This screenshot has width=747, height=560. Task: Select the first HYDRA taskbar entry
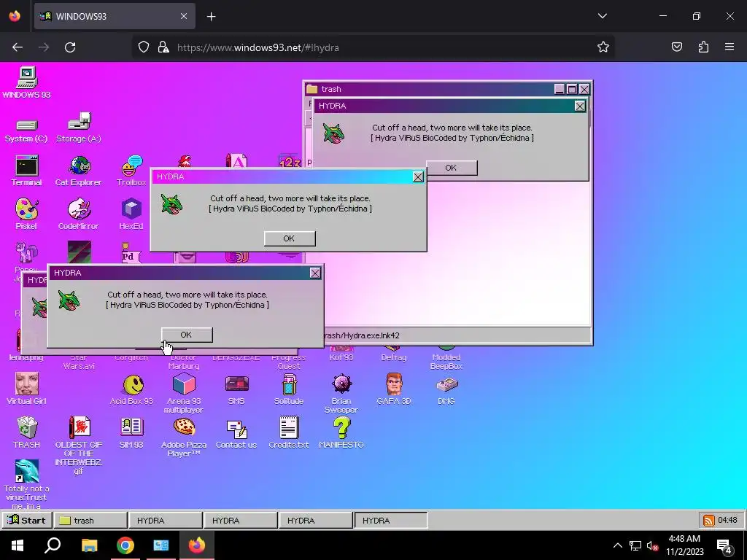(x=166, y=521)
